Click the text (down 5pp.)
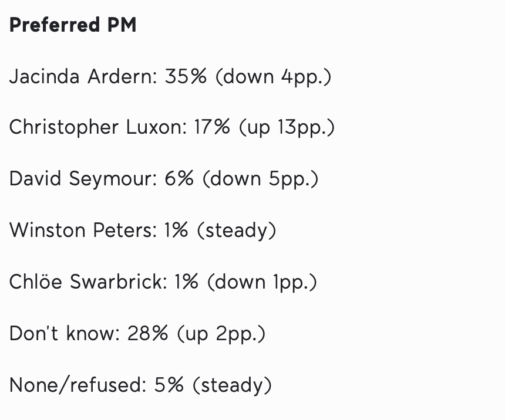Viewport: 505px width, 420px height. [261, 179]
